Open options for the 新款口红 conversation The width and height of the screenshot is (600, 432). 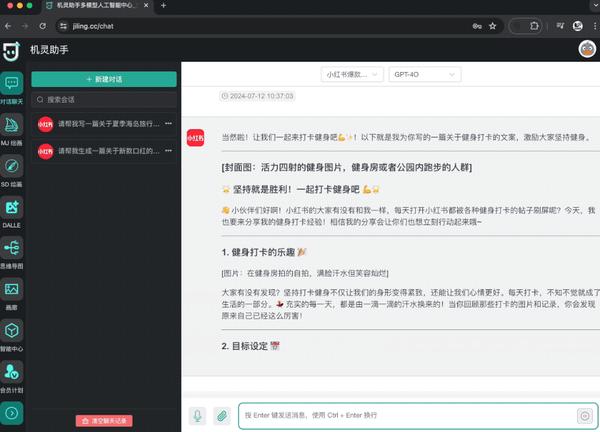(x=168, y=151)
